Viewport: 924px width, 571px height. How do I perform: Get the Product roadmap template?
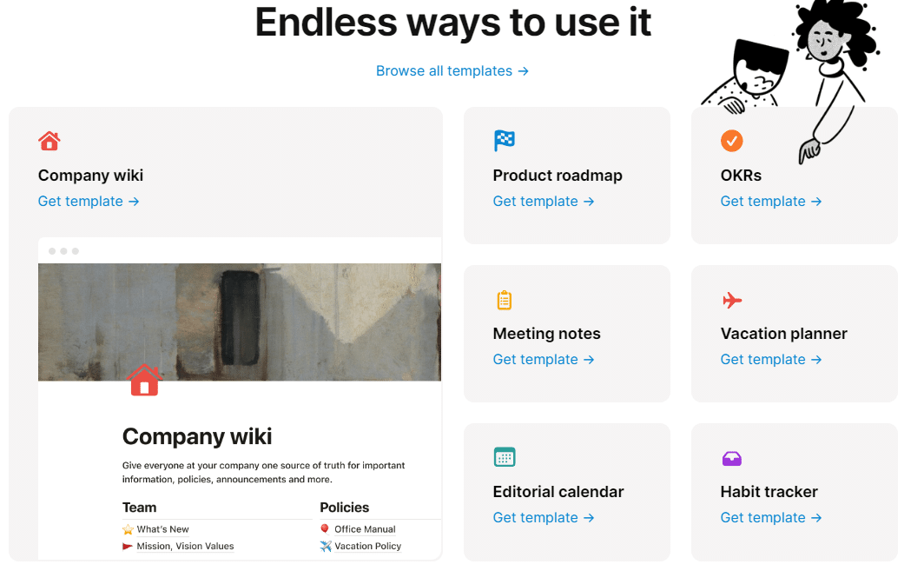coord(544,202)
